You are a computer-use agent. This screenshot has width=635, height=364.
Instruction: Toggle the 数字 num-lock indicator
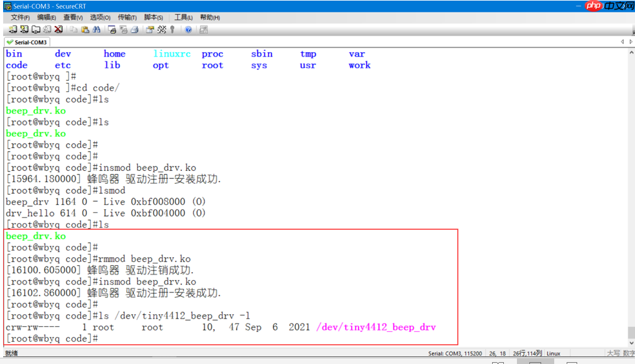[x=629, y=353]
